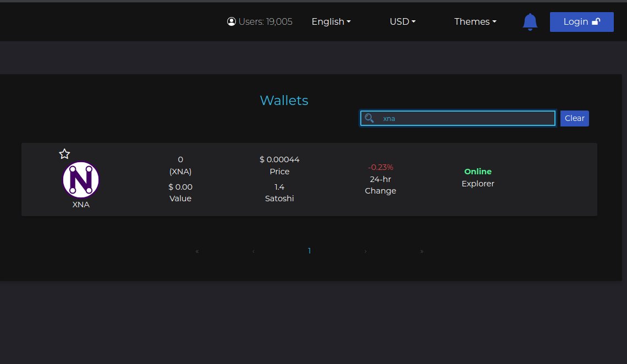Screen dimensions: 627x364
Task: Open the XNA Explorer link
Action: point(478,184)
